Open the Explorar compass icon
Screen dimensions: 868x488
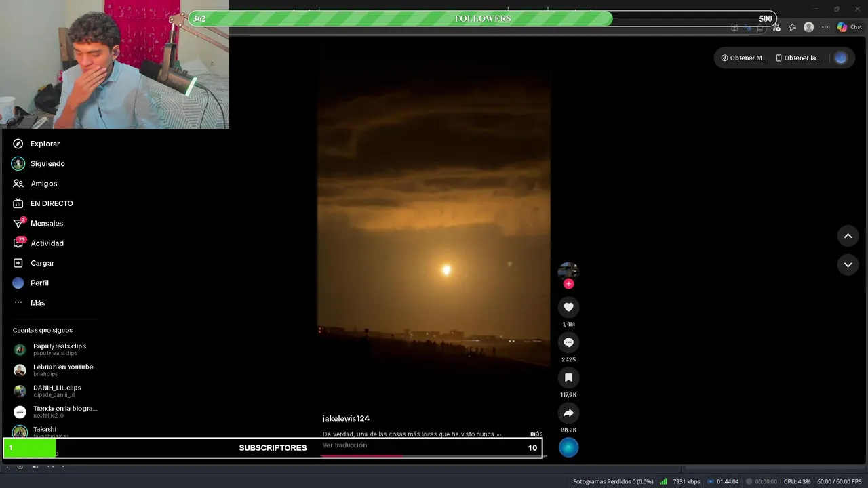pyautogui.click(x=18, y=144)
